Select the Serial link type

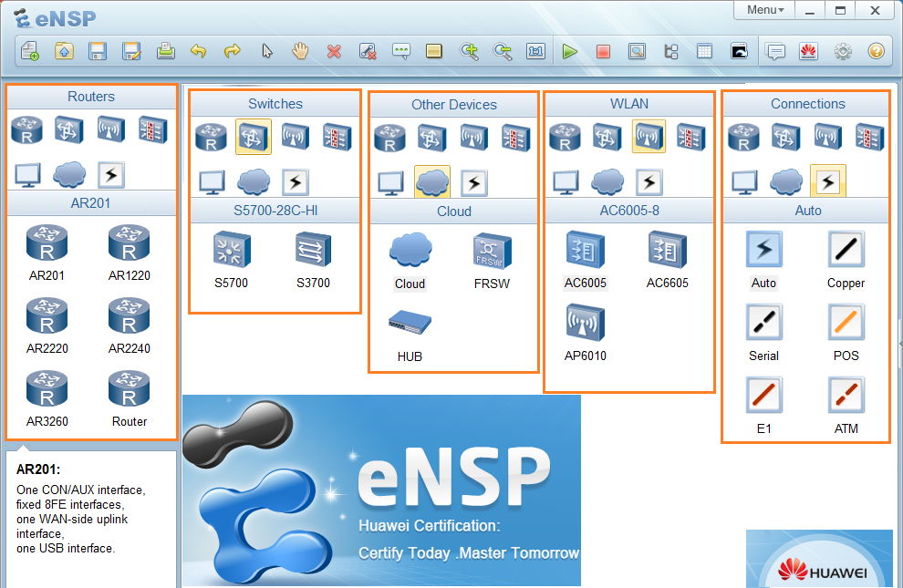click(763, 323)
